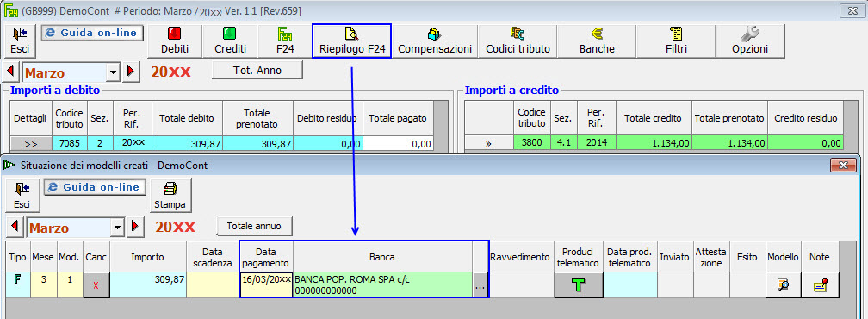Open Riepilogo F24

pos(352,41)
